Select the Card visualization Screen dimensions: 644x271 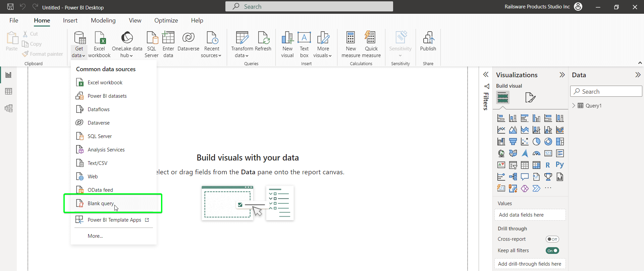[548, 153]
